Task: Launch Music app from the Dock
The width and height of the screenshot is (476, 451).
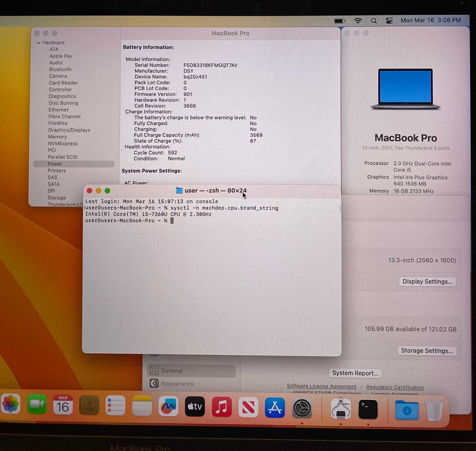Action: tap(222, 407)
